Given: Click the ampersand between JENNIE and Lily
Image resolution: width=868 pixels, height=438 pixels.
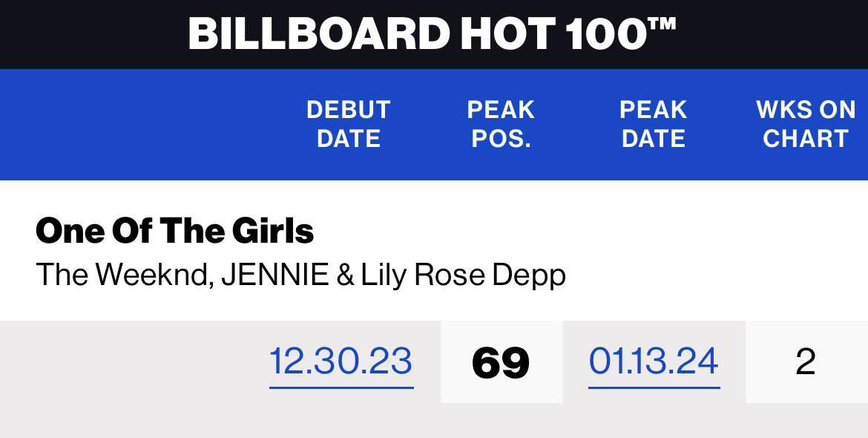Looking at the screenshot, I should [345, 275].
